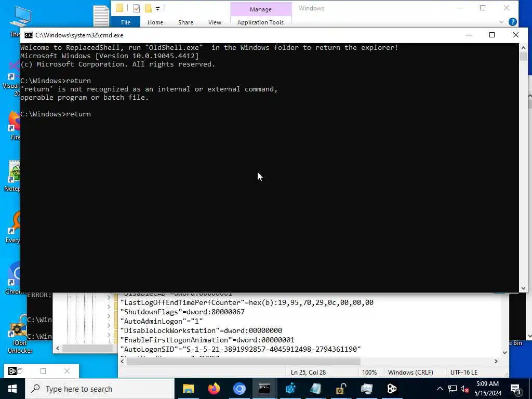Click the AutoLogonSID line in Notepad

240,349
